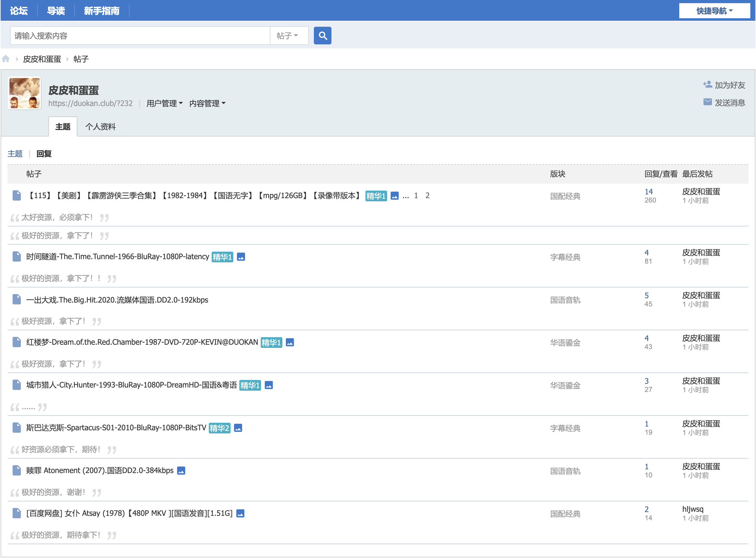Image resolution: width=756 pixels, height=558 pixels.
Task: Open the 红楼梦 Dream of the Red Chamber thread
Action: (142, 343)
